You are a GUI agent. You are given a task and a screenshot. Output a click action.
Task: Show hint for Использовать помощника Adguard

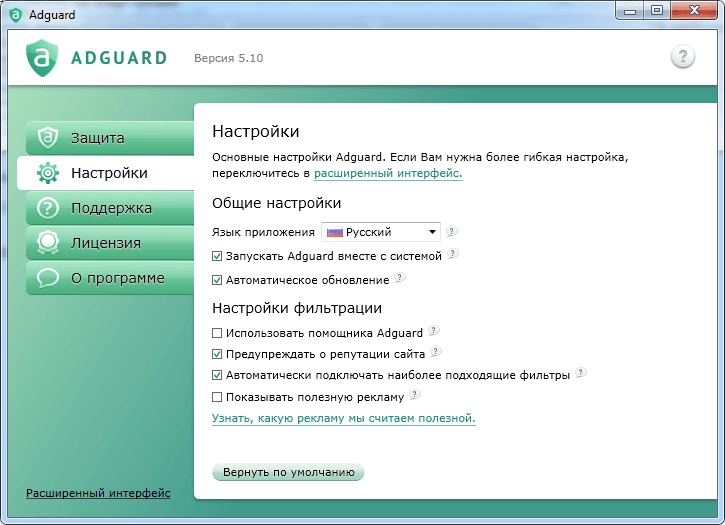(x=434, y=330)
